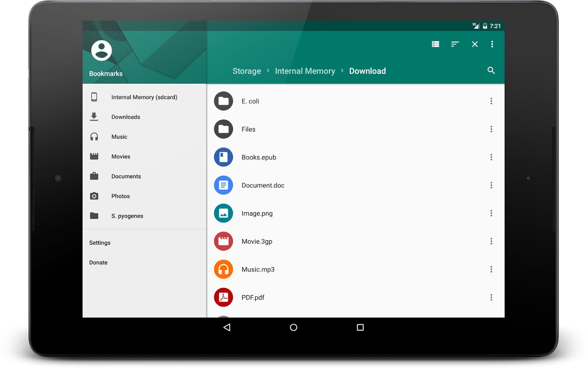Expand options for E. coli folder
This screenshot has height=368, width=588.
(491, 101)
